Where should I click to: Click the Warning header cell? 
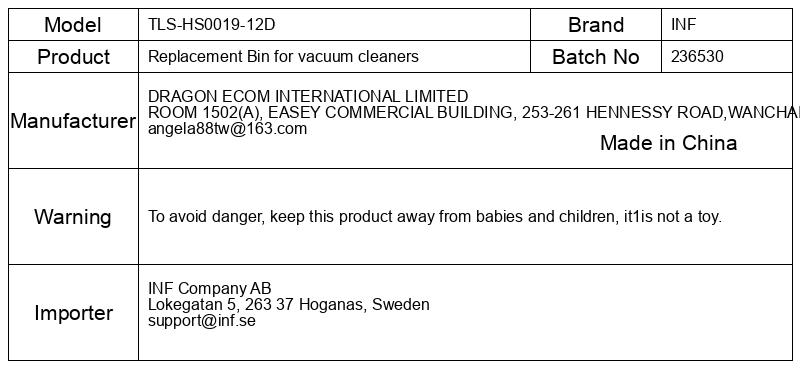(73, 217)
